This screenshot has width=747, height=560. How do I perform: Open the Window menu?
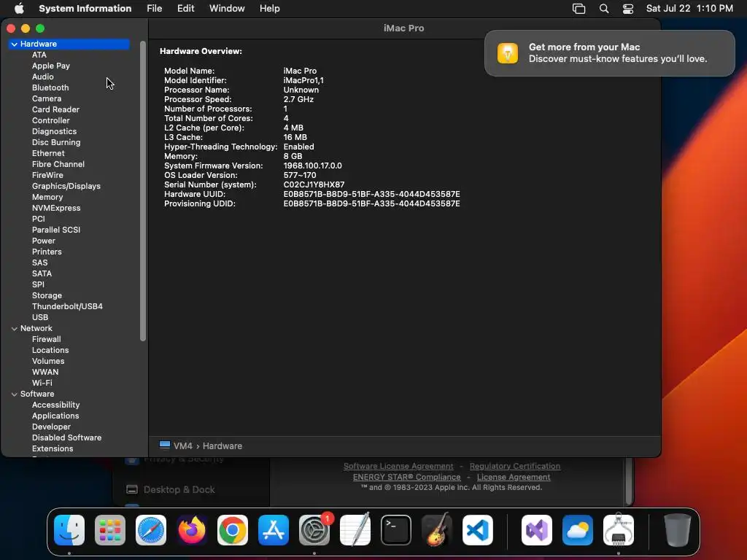227,8
